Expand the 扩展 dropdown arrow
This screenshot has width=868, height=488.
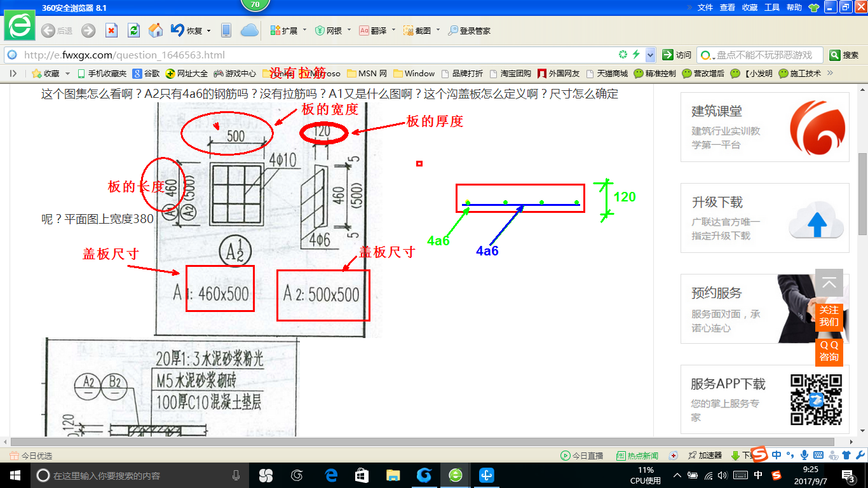pyautogui.click(x=304, y=30)
